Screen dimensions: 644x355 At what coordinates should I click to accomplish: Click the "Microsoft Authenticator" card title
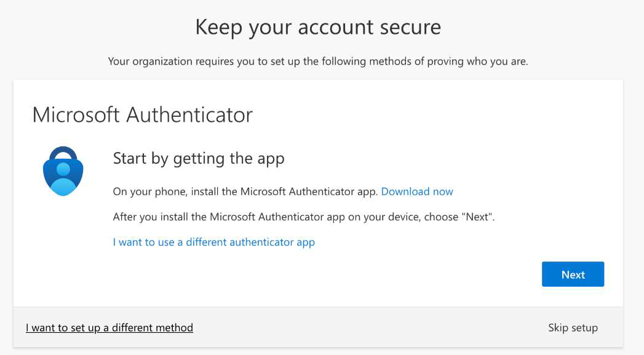[x=142, y=115]
